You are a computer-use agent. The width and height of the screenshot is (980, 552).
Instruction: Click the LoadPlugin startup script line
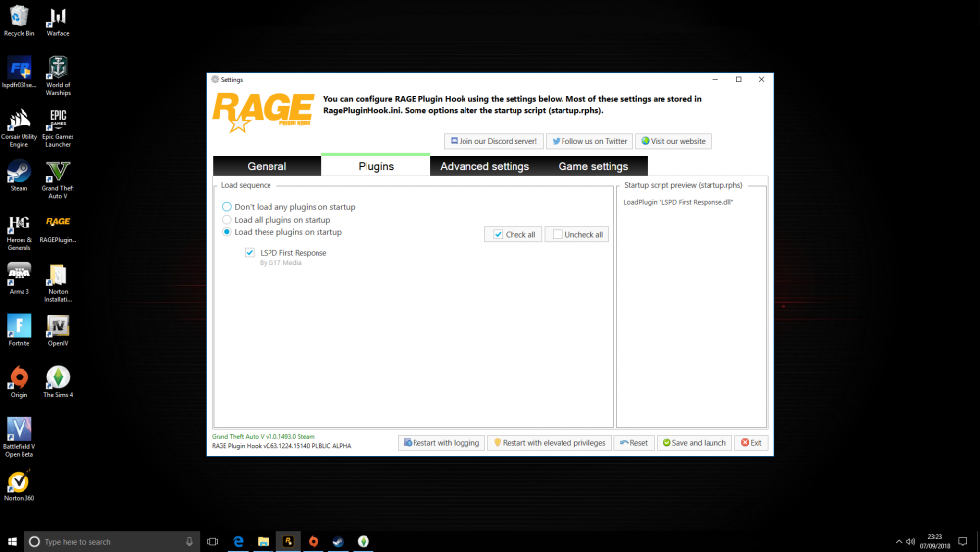coord(678,202)
